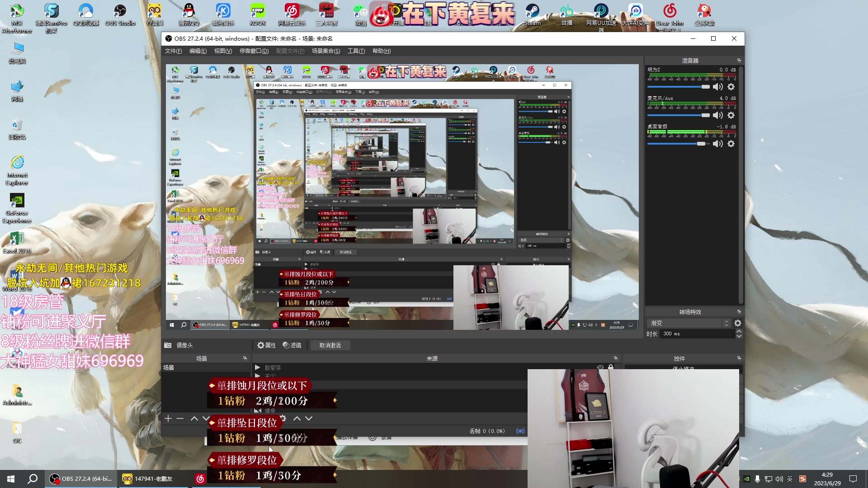This screenshot has height=488, width=868.
Task: Open the notification center icon
Action: click(x=853, y=479)
